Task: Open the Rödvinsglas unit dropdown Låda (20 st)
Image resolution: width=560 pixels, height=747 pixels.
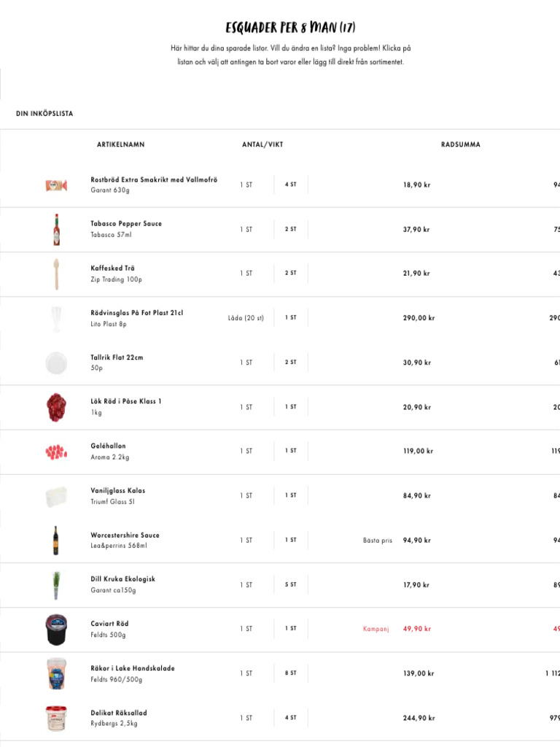Action: (246, 318)
